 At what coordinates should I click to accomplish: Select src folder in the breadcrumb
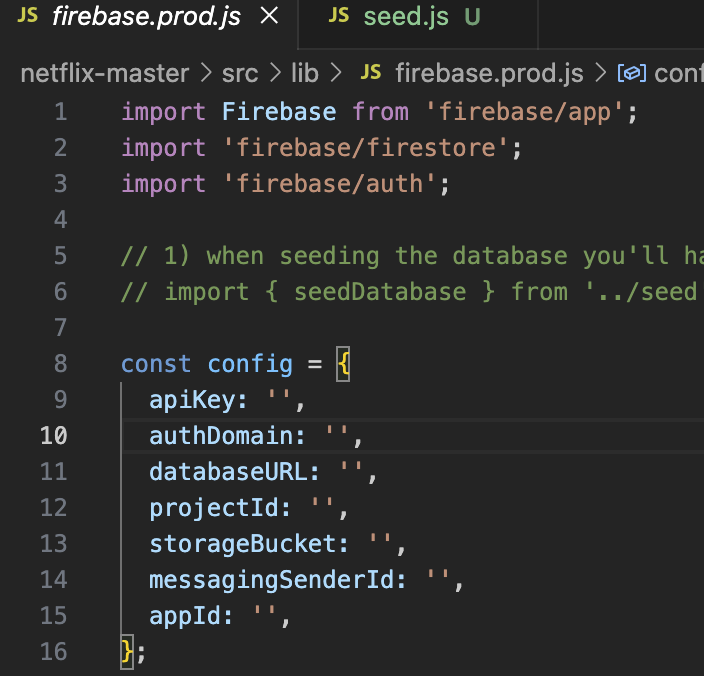pyautogui.click(x=240, y=73)
